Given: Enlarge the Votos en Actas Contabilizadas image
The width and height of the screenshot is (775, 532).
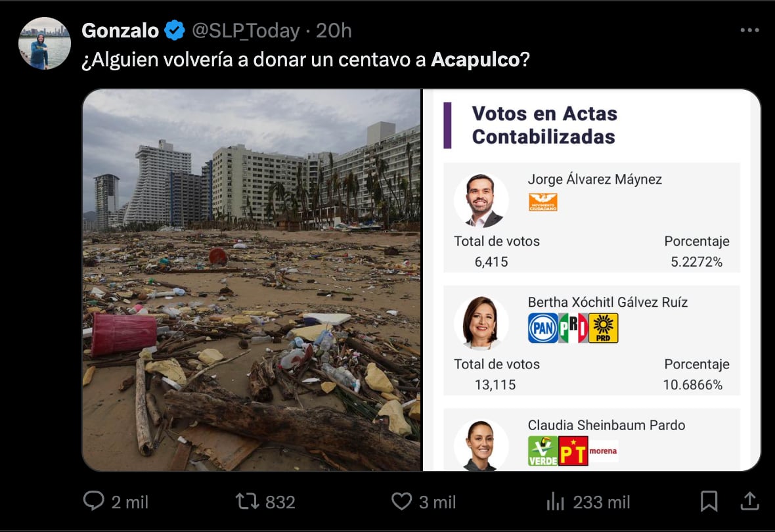Looking at the screenshot, I should [x=591, y=280].
